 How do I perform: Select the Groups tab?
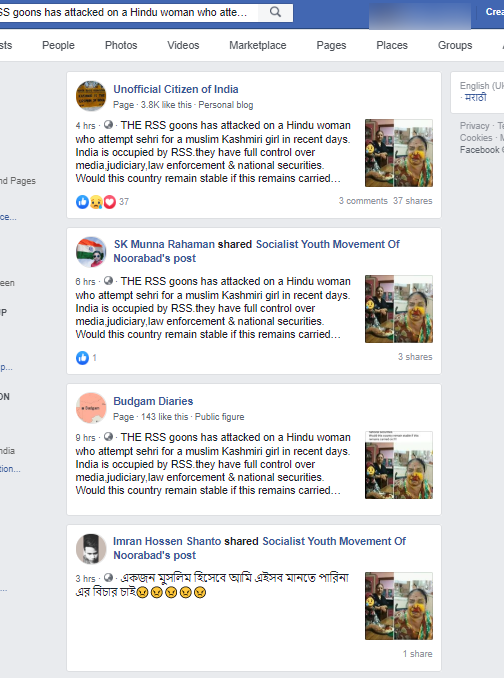[x=455, y=45]
